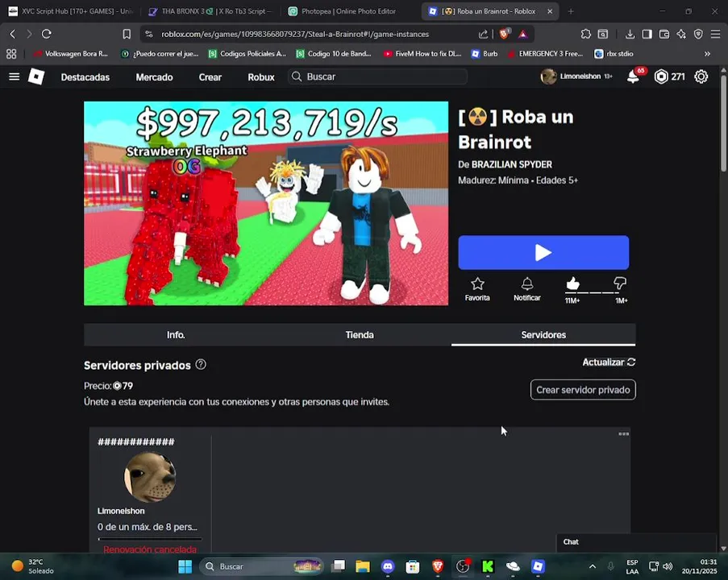Like the game with thumbs up

pos(572,284)
